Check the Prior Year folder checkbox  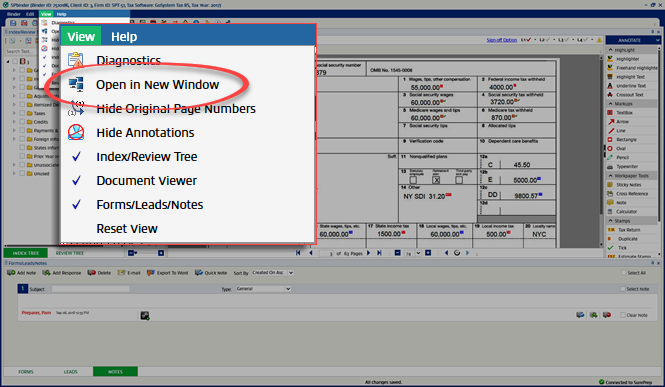pos(22,156)
